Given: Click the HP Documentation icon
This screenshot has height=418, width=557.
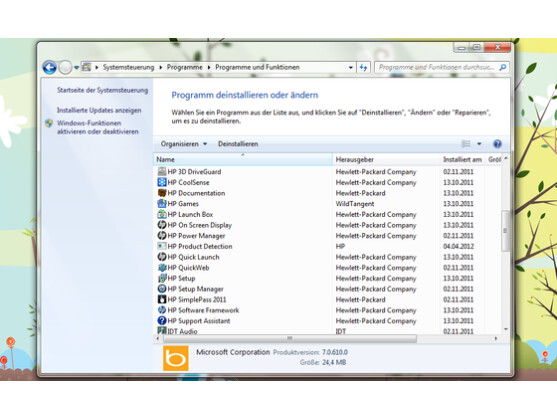Looking at the screenshot, I should tap(162, 193).
